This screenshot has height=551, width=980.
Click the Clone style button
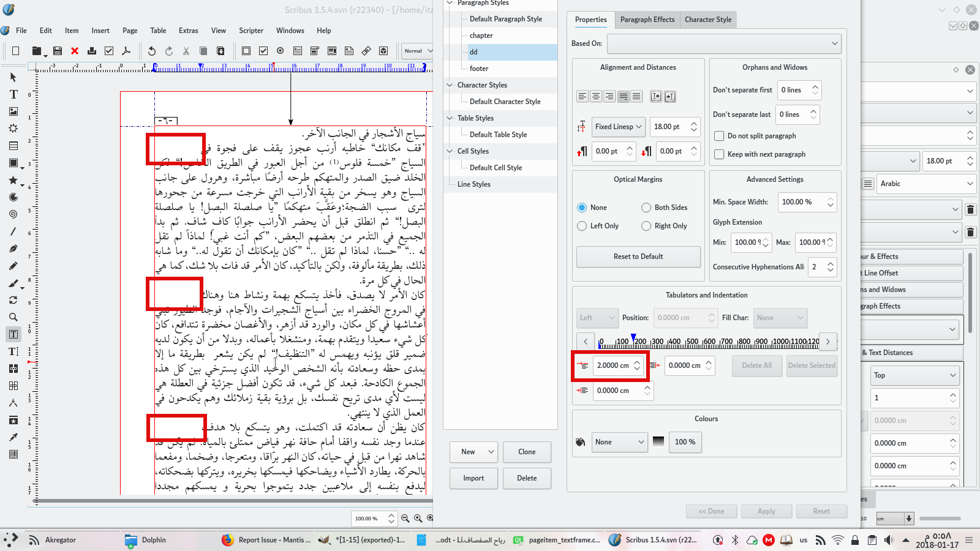(x=527, y=452)
